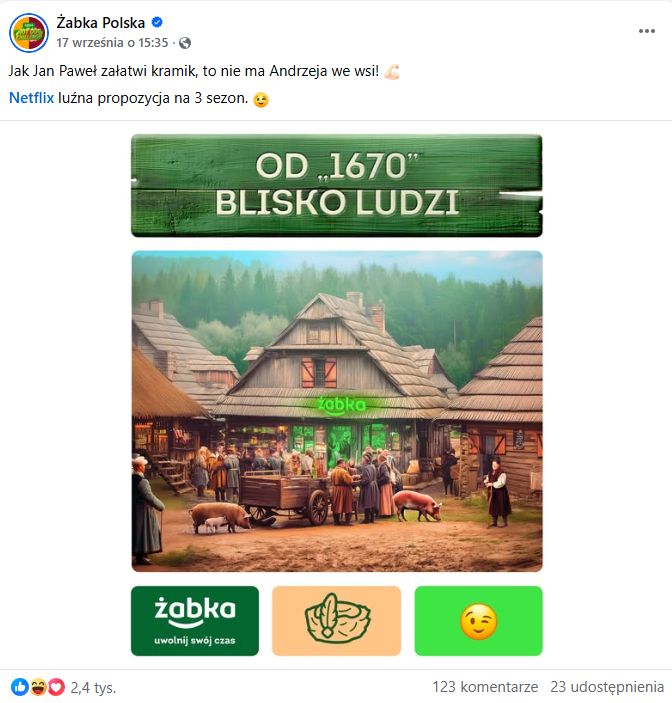The image size is (672, 703).
Task: Open the village illustration image
Action: [x=337, y=411]
